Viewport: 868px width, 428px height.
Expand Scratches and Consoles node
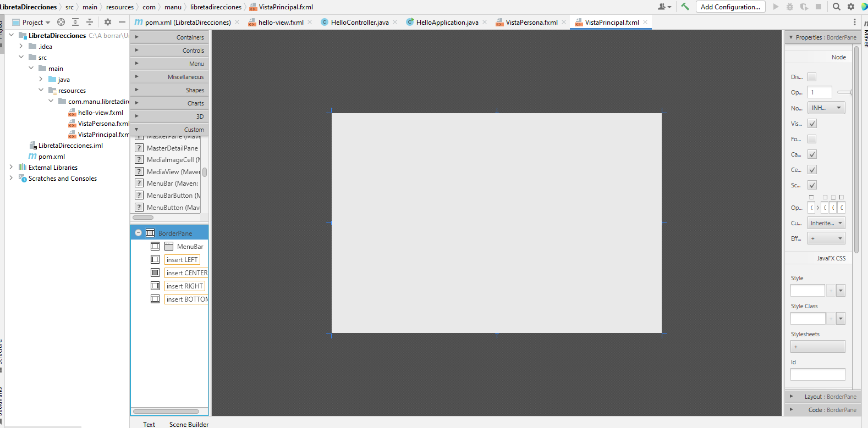pos(11,178)
